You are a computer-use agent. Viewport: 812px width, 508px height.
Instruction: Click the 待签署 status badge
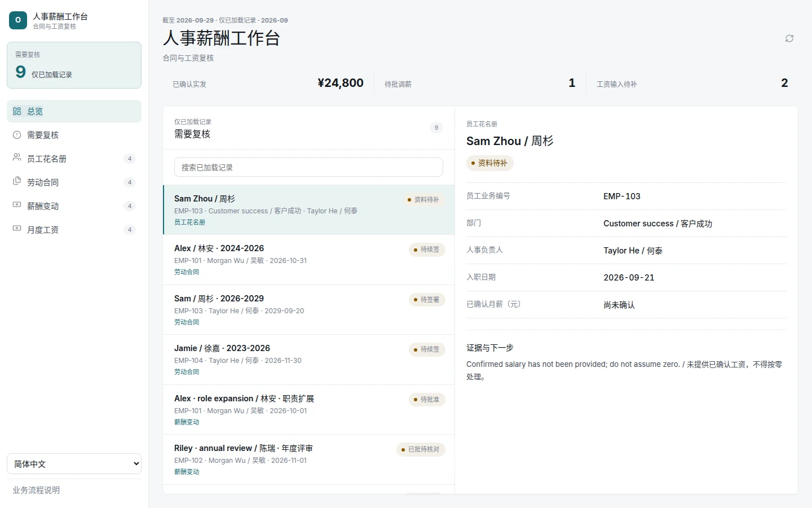(427, 300)
